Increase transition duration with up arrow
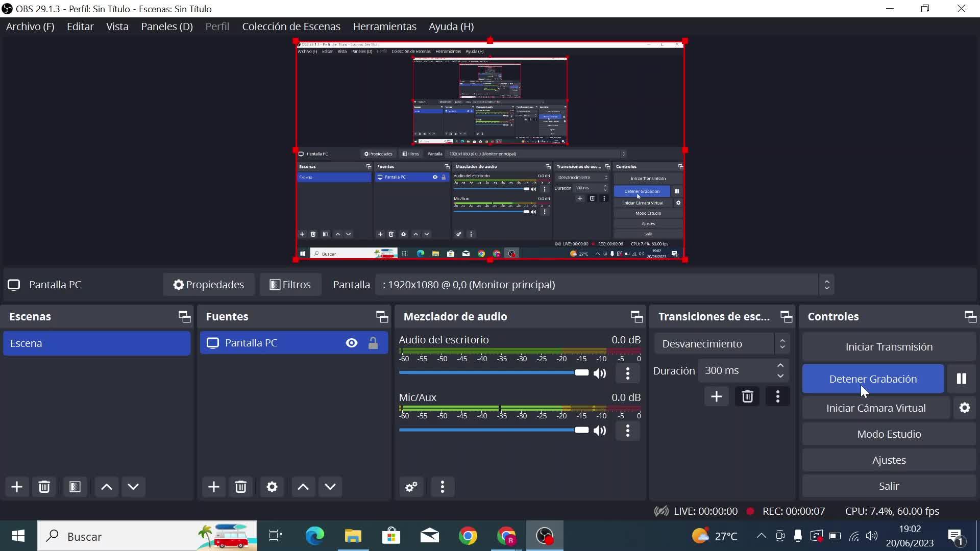980x551 pixels. pyautogui.click(x=780, y=366)
